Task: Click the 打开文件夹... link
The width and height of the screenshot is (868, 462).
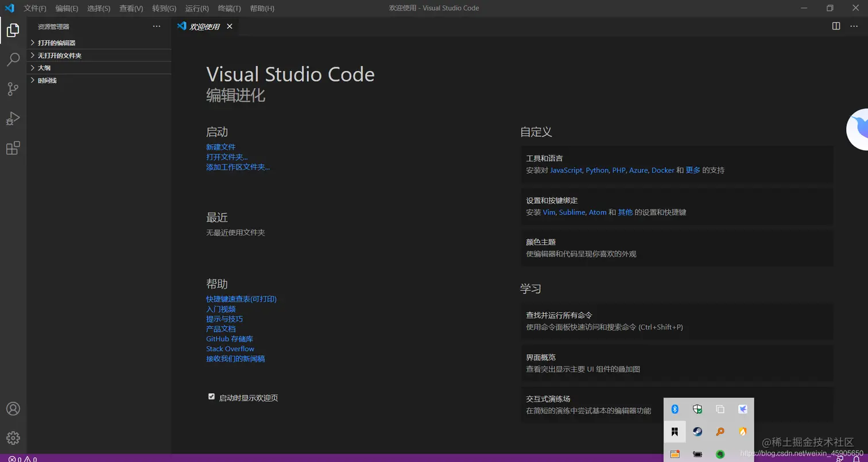Action: (227, 157)
